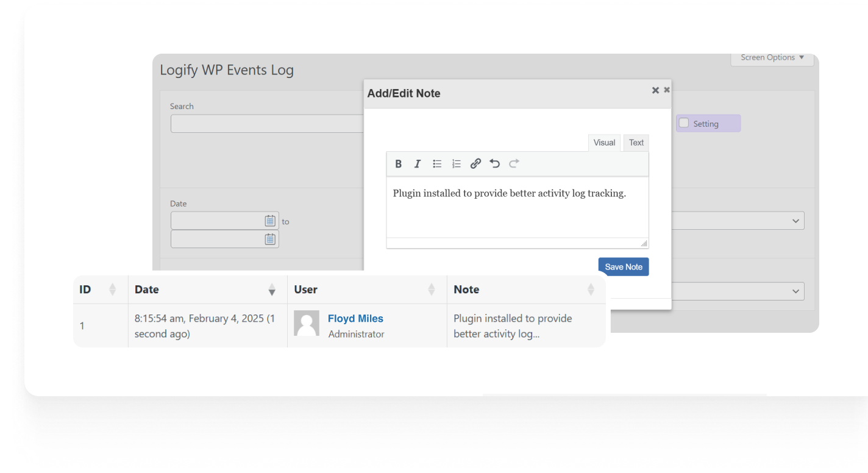Open the calendar picker for the start date
The height and width of the screenshot is (473, 868).
click(x=271, y=220)
